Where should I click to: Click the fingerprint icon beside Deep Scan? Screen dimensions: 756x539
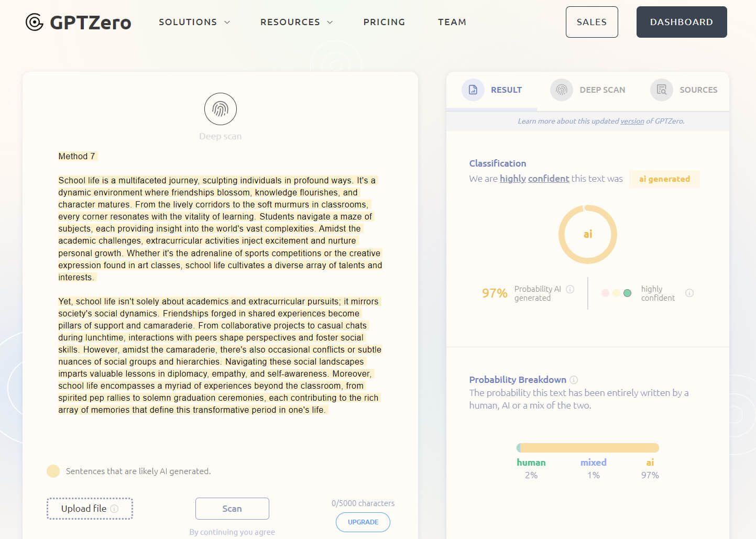pyautogui.click(x=561, y=90)
